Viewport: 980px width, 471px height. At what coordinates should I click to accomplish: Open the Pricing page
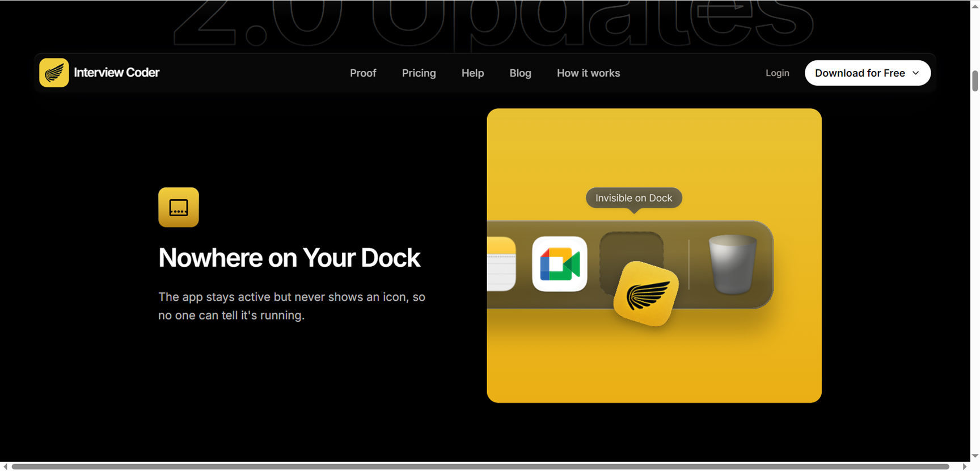419,73
